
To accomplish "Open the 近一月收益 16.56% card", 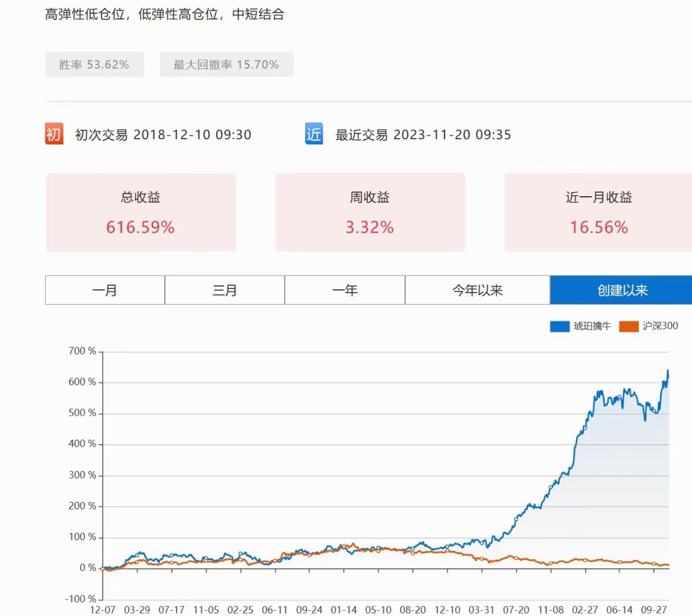I will point(598,212).
